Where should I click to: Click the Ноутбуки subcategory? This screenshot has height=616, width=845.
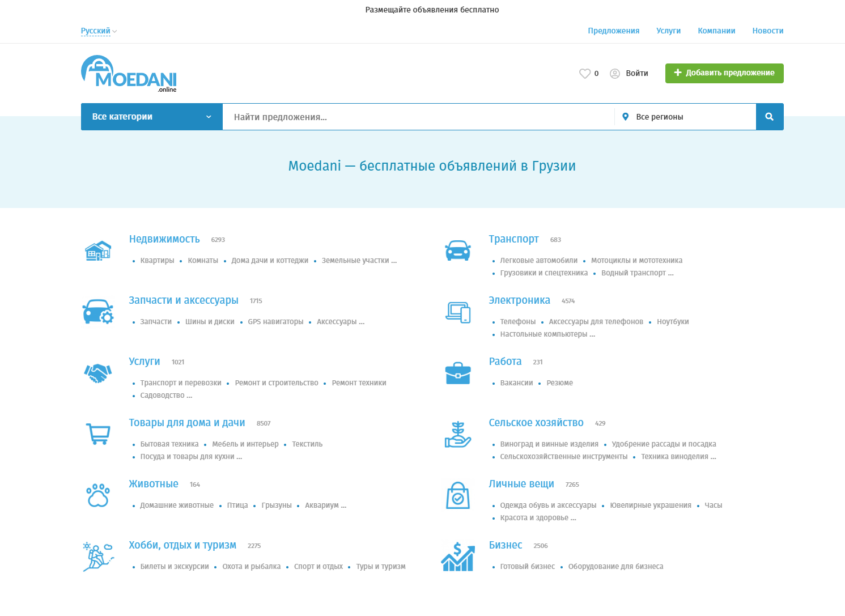click(673, 322)
